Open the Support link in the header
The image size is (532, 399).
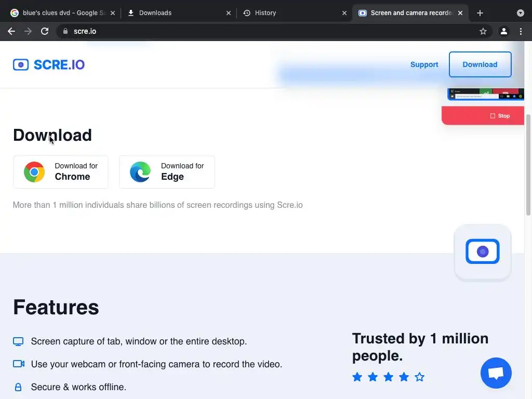point(424,64)
